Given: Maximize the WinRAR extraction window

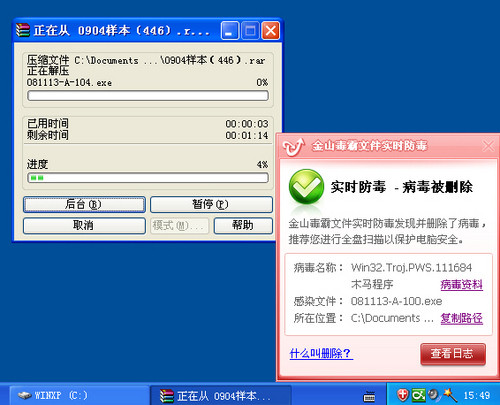Looking at the screenshot, I should coord(250,31).
